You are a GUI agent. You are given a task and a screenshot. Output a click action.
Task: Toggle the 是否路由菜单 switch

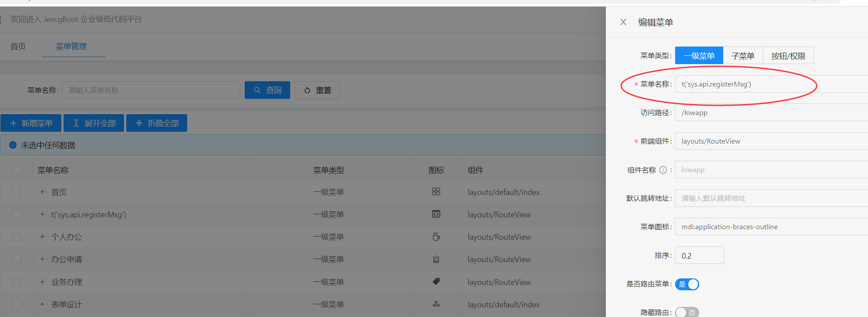coord(687,284)
